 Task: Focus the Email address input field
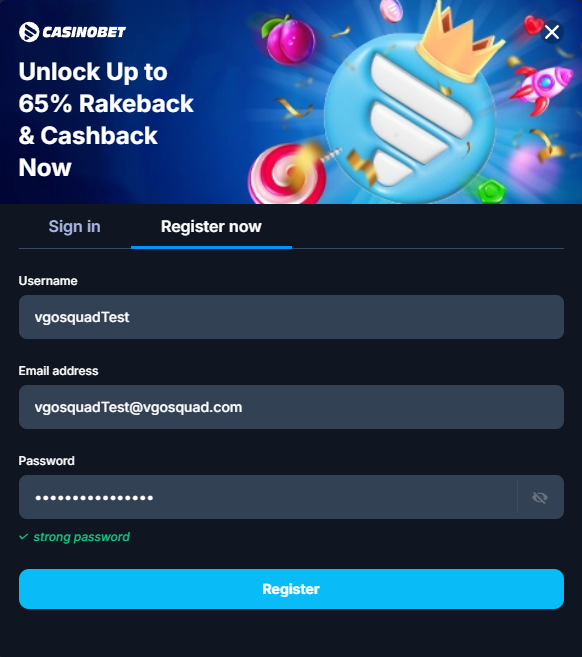point(291,407)
